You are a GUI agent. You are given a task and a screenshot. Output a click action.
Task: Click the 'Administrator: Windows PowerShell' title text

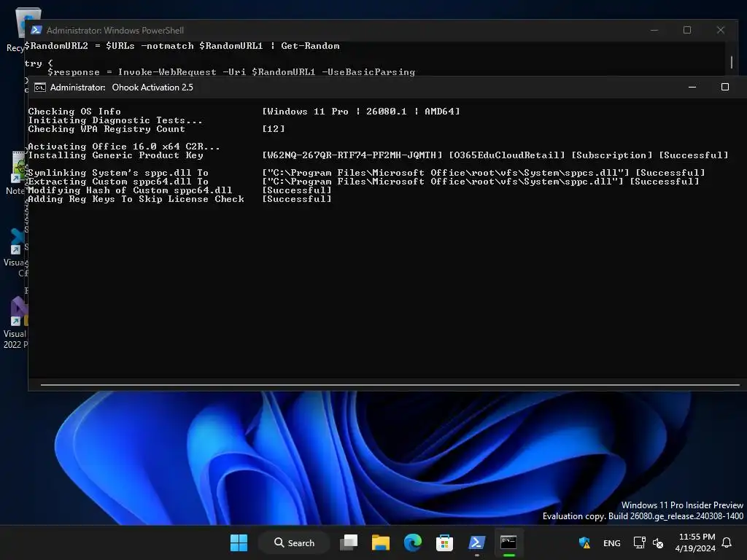coord(115,30)
